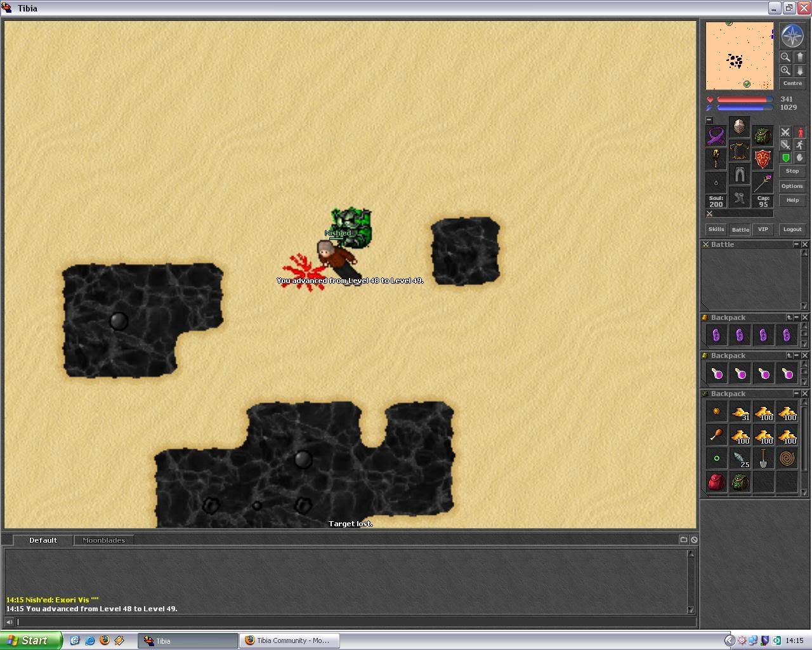812x650 pixels.
Task: Open the green camouflage backpack in inventory
Action: [x=740, y=482]
